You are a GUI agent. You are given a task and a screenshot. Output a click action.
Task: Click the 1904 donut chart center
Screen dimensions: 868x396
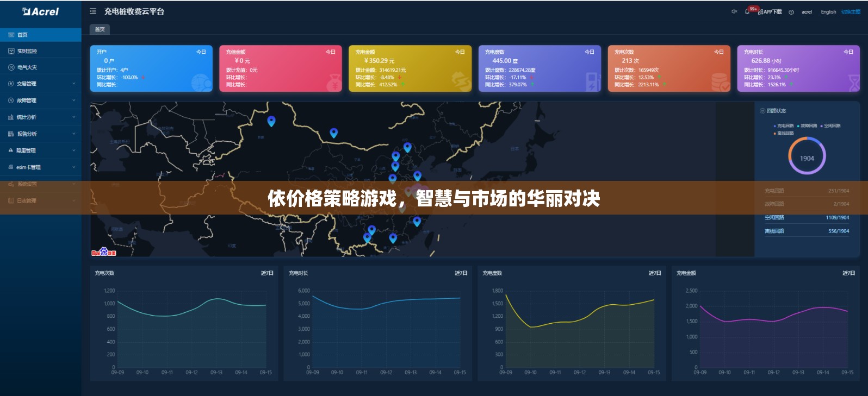807,158
